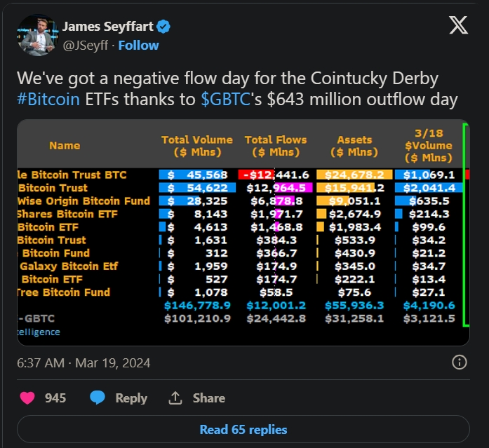Screen dimensions: 489x448
Task: Follow the @JSeyff account
Action: pyautogui.click(x=138, y=46)
